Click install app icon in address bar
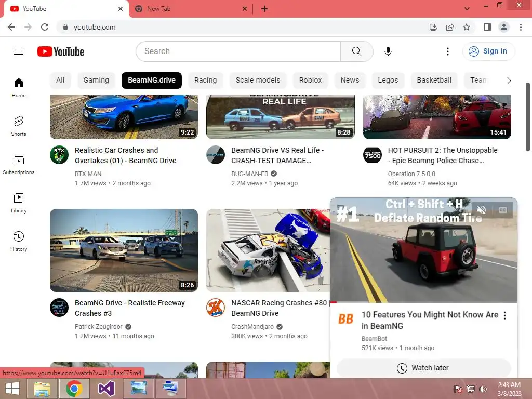This screenshot has height=399, width=532. coord(433,27)
